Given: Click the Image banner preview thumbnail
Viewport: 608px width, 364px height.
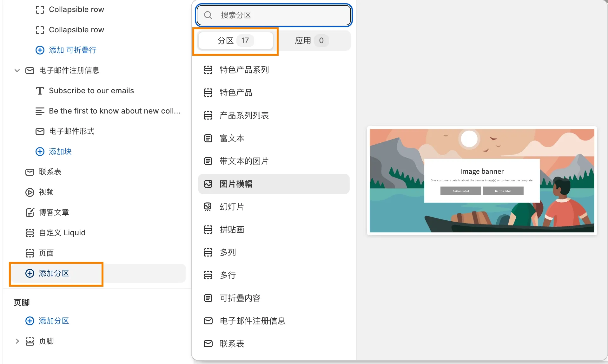Looking at the screenshot, I should click(481, 181).
